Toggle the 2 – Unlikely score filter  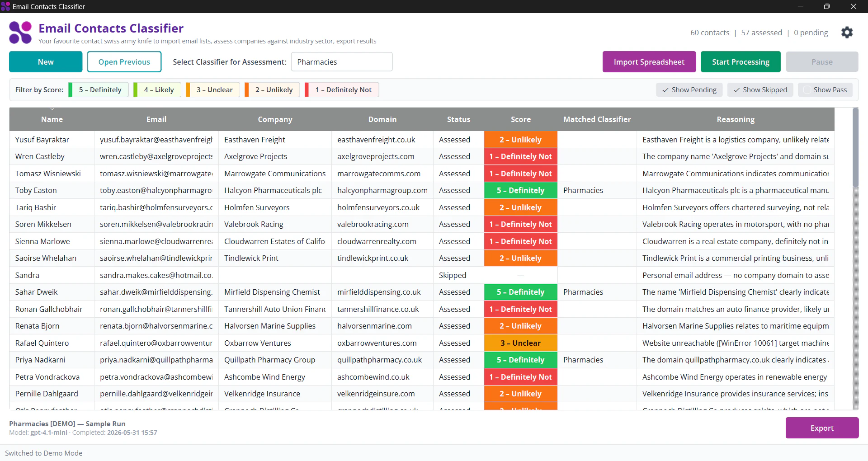(272, 90)
